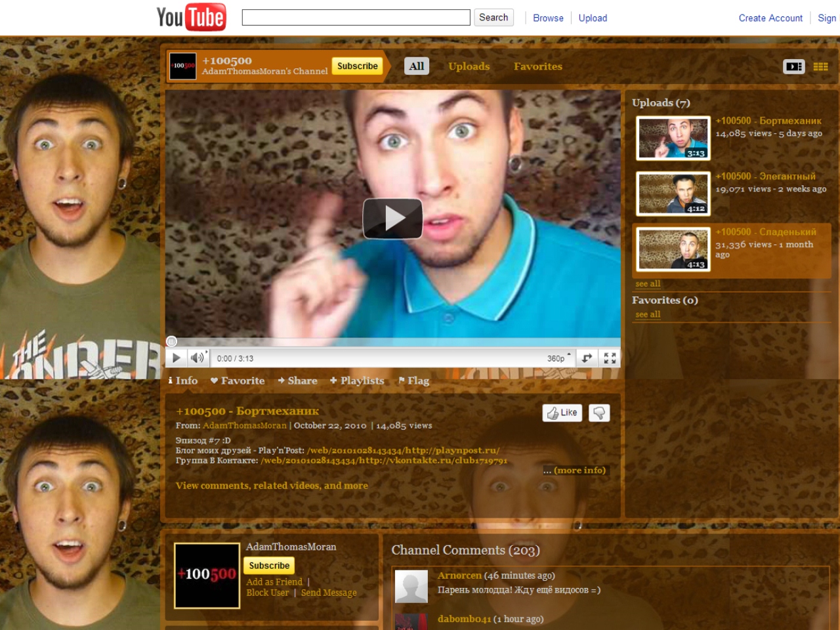
Task: Open the Сладенький video thumbnail
Action: [673, 249]
